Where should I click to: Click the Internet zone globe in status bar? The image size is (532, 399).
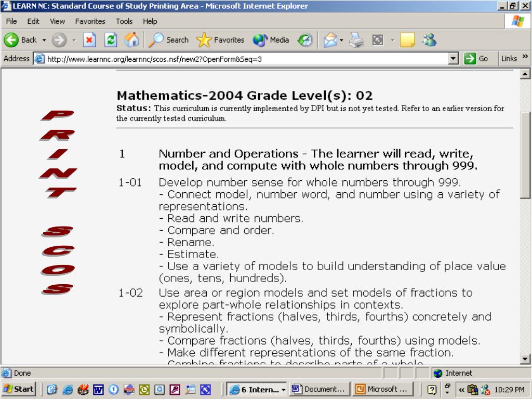(438, 373)
